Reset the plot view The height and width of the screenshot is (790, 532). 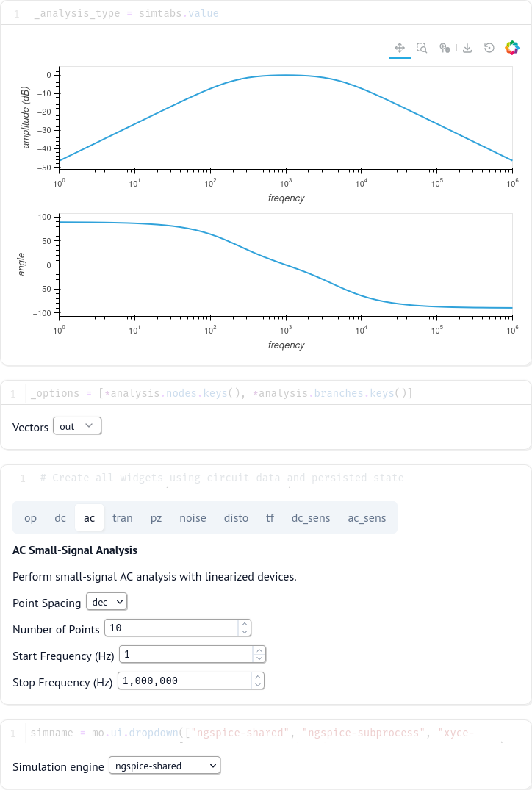point(489,48)
